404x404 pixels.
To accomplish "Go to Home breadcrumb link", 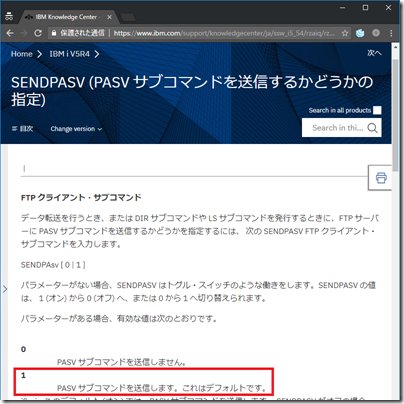I will coord(22,54).
